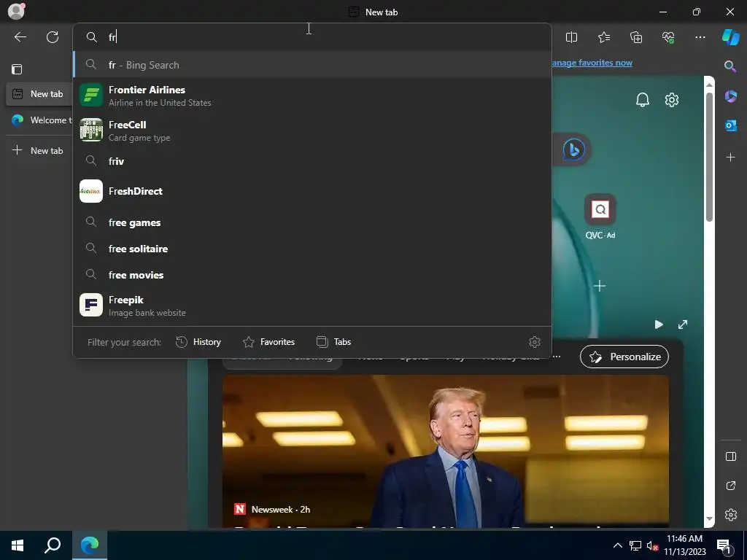This screenshot has height=560, width=747.
Task: Expand the background to full view
Action: 683,324
